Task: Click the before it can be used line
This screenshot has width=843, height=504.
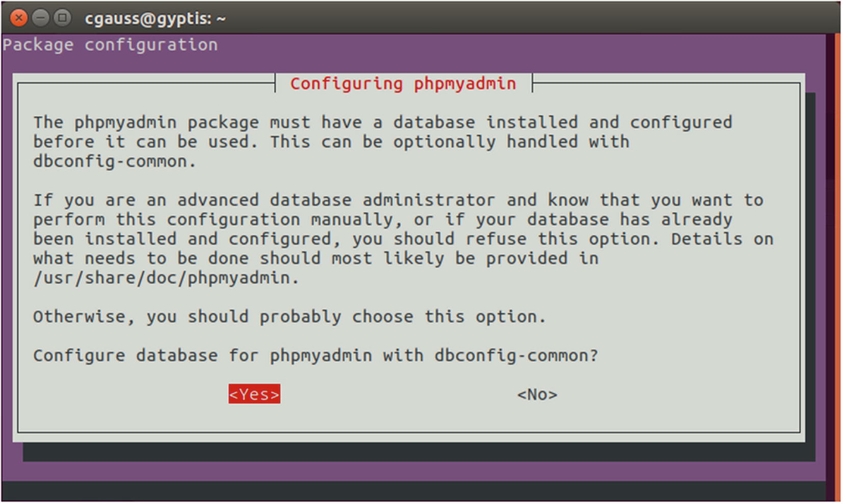Action: tap(331, 142)
